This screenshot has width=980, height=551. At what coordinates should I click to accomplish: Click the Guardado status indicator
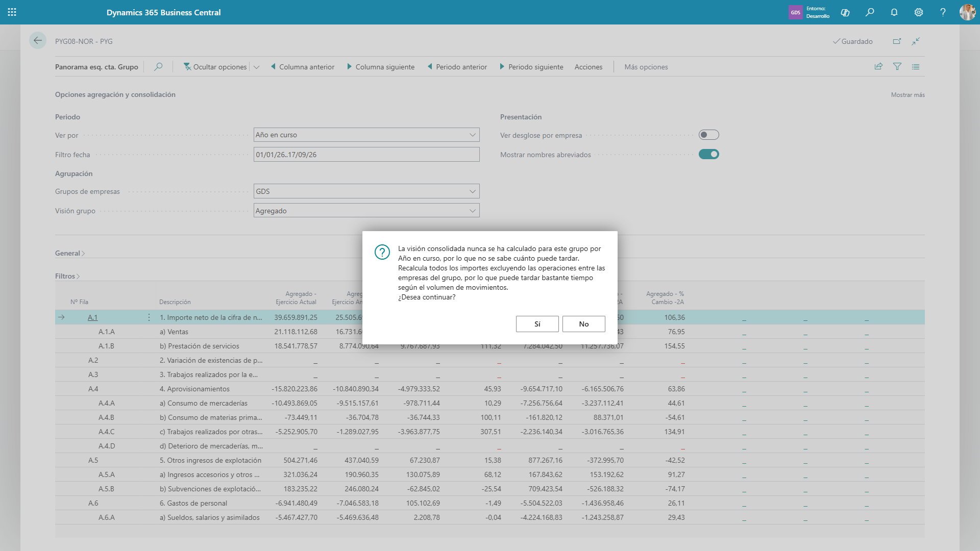[x=852, y=41]
